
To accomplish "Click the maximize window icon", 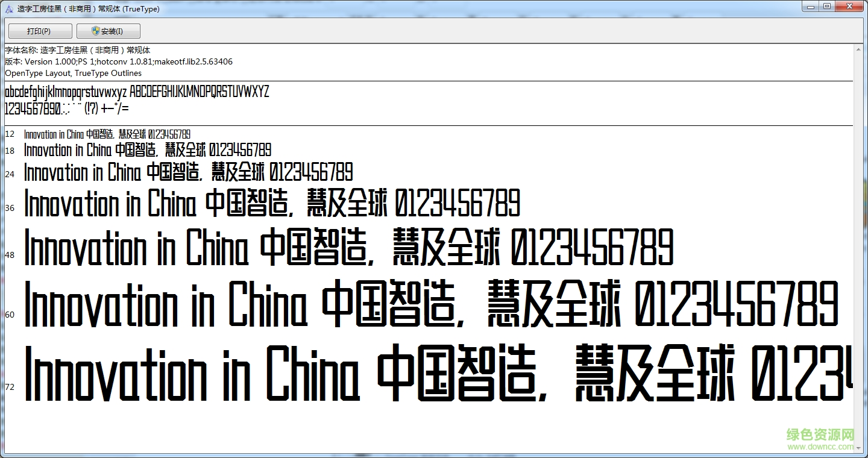I will point(827,7).
